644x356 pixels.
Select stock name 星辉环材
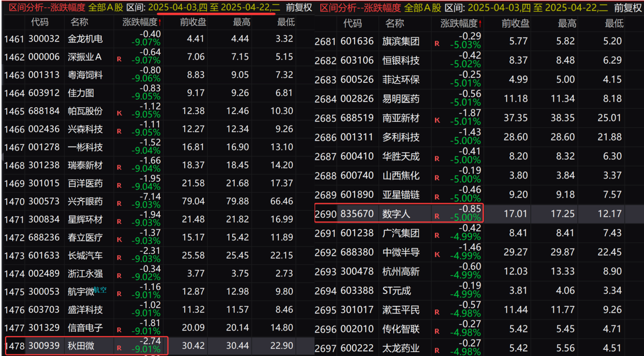pyautogui.click(x=85, y=219)
